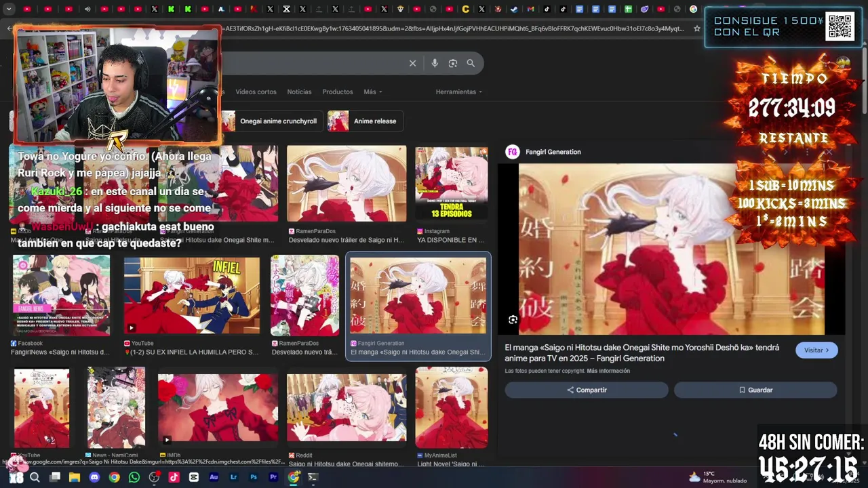Switch to the Gmail browser tab
Viewport: 868px width, 488px height.
click(x=530, y=9)
